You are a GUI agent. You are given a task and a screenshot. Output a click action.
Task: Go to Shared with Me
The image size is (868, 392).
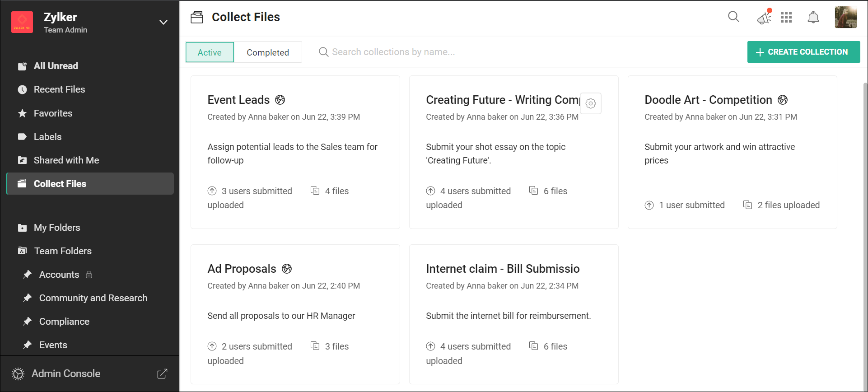[x=66, y=160]
